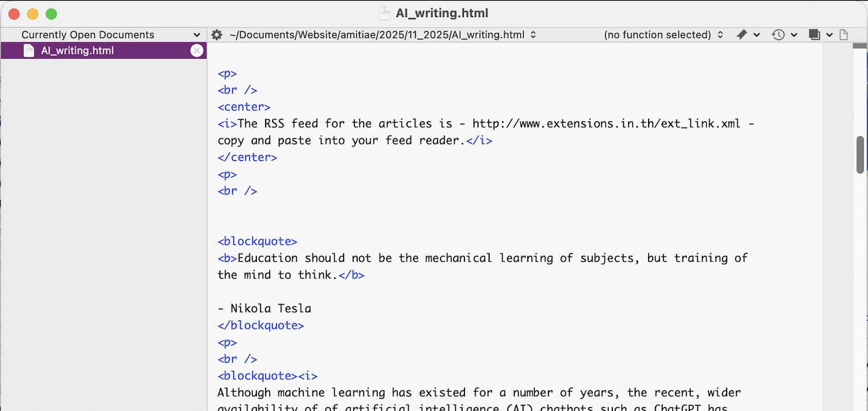Open the function navigation popup
Viewport: 868px width, 411px height.
tap(663, 35)
